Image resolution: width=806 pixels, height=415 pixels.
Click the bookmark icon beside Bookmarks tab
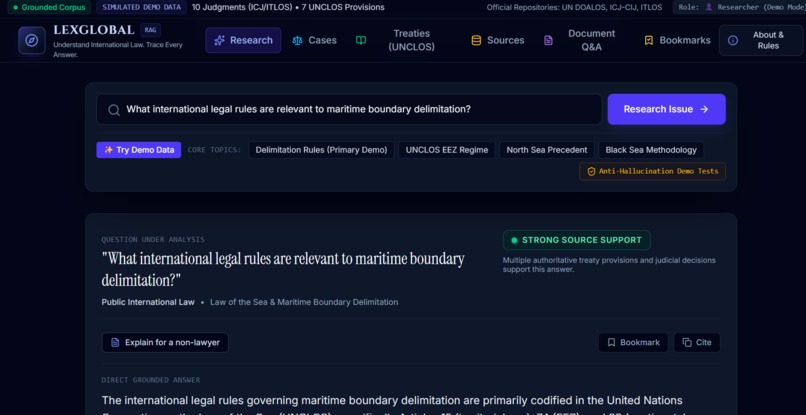pyautogui.click(x=649, y=40)
